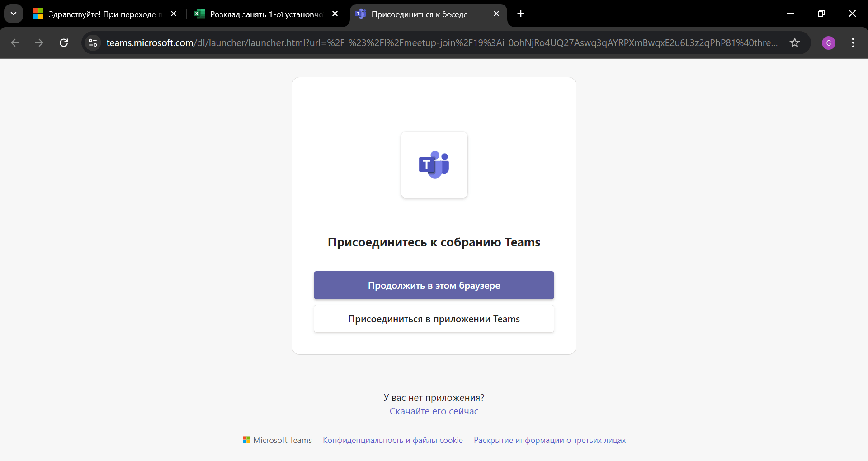The height and width of the screenshot is (461, 868).
Task: Close the Присоединиться к беседе tab
Action: tap(496, 14)
